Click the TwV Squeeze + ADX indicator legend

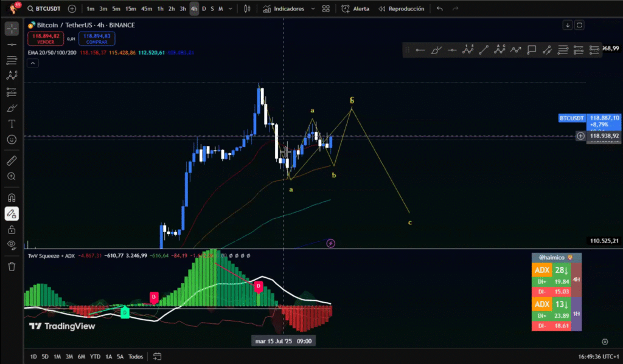click(x=51, y=256)
